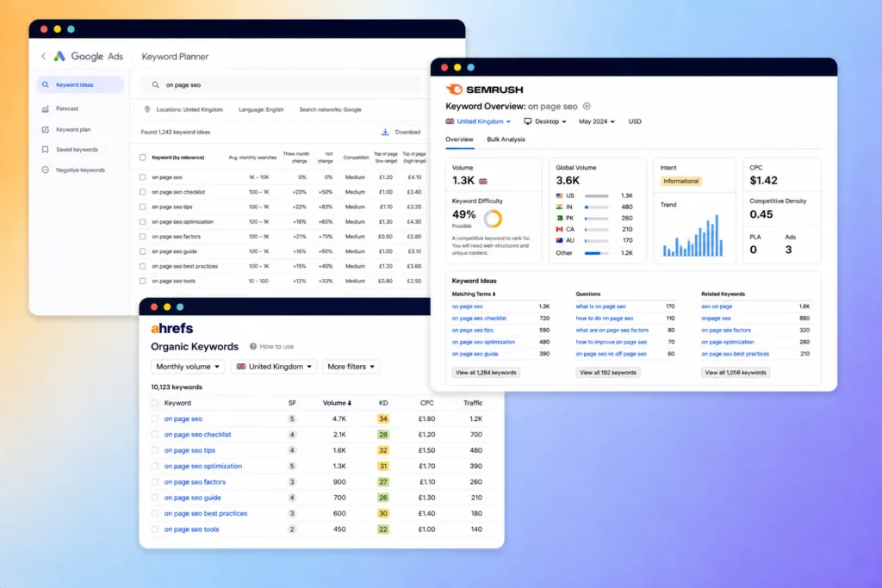Click the location pin icon in Keyword Planner
The width and height of the screenshot is (882, 588).
click(x=147, y=109)
